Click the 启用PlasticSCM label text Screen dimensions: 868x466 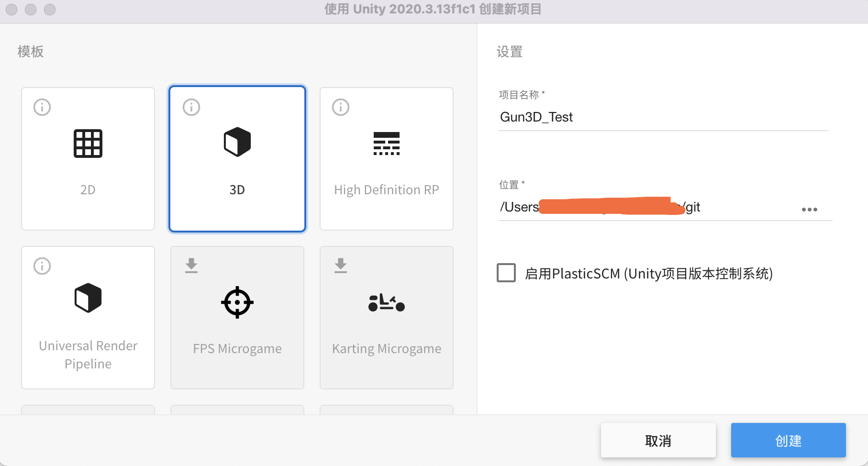click(x=649, y=274)
